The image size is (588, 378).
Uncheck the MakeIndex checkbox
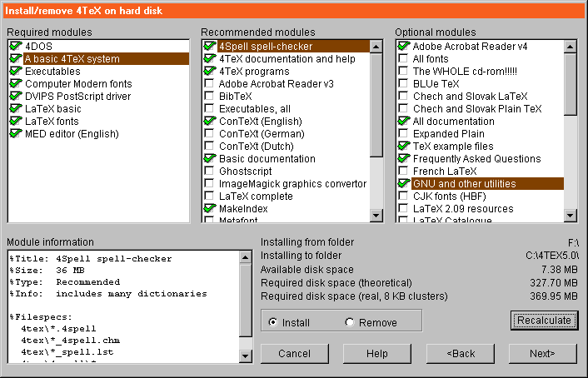(x=210, y=208)
